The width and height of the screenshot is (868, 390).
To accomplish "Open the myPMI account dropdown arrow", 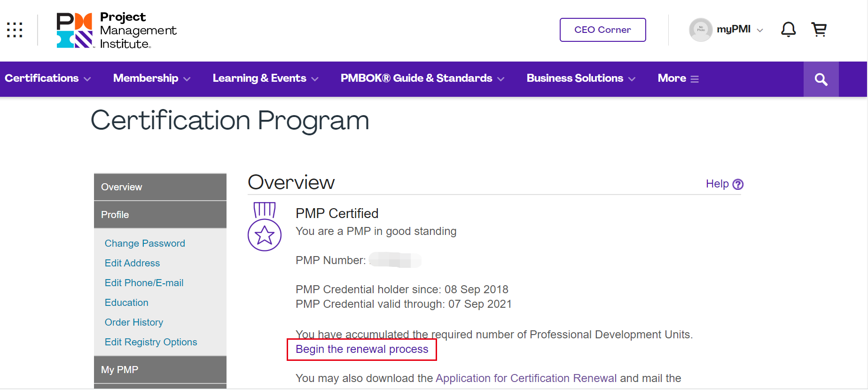I will click(760, 30).
